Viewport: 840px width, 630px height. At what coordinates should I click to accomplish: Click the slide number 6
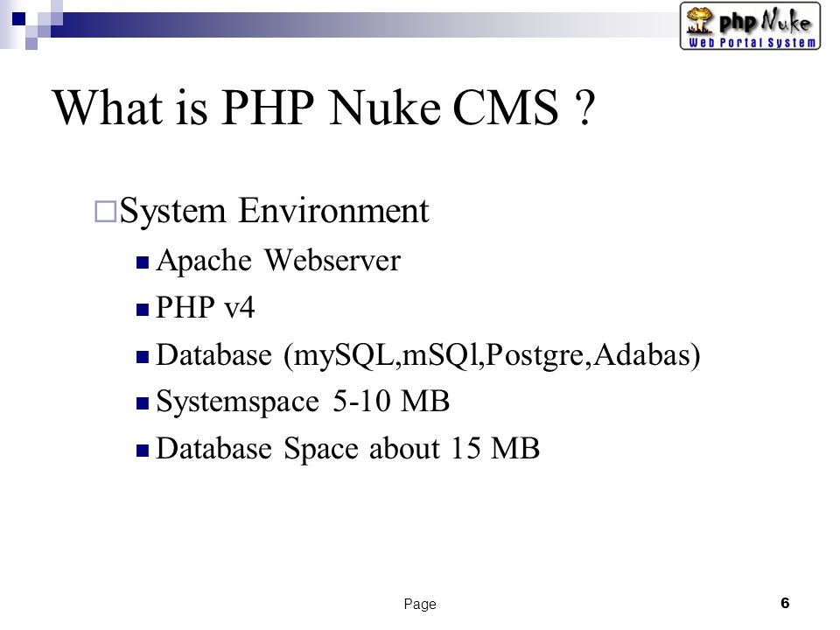(x=785, y=603)
